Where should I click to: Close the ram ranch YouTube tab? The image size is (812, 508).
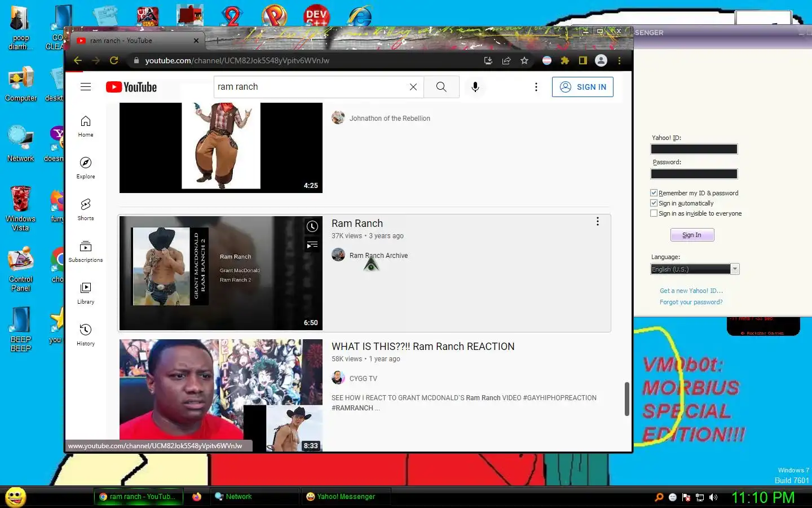pyautogui.click(x=196, y=41)
